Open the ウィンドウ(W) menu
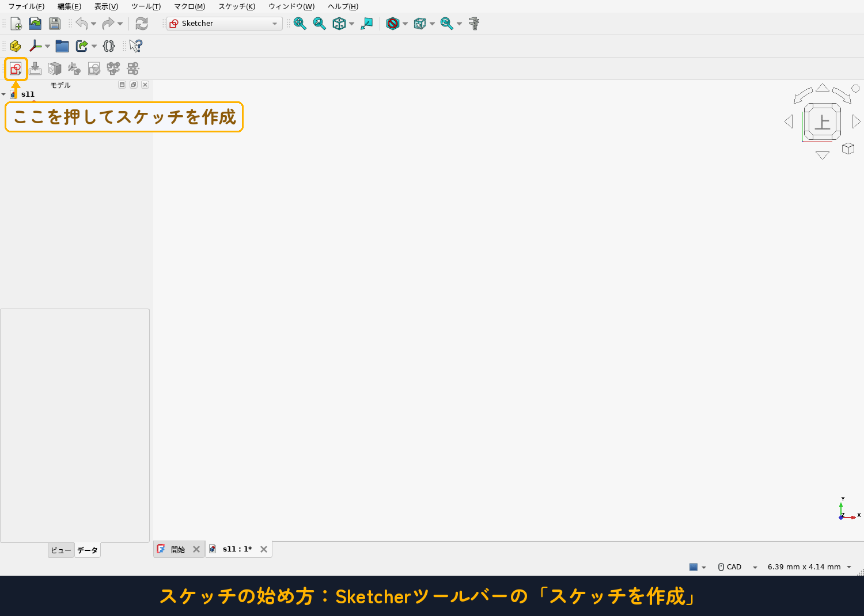 pos(291,6)
